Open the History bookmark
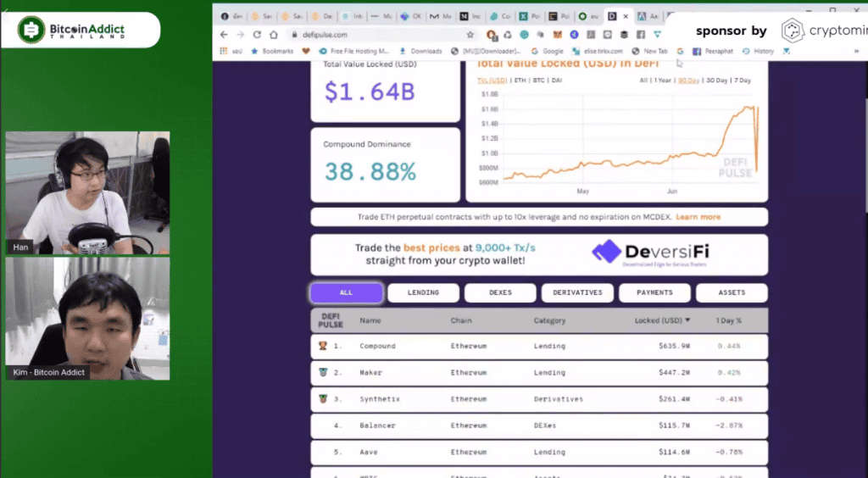868x478 pixels. tap(759, 51)
